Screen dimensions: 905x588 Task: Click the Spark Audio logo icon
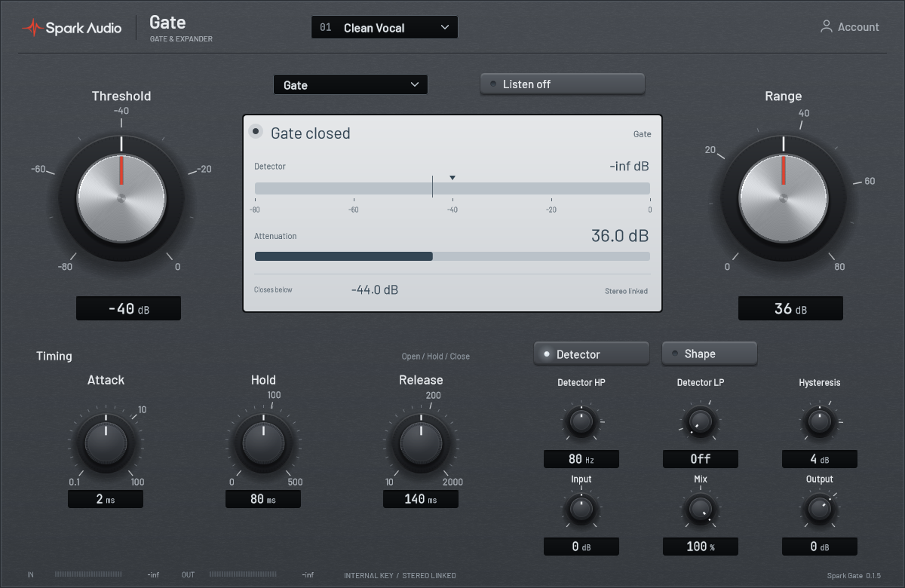32,28
